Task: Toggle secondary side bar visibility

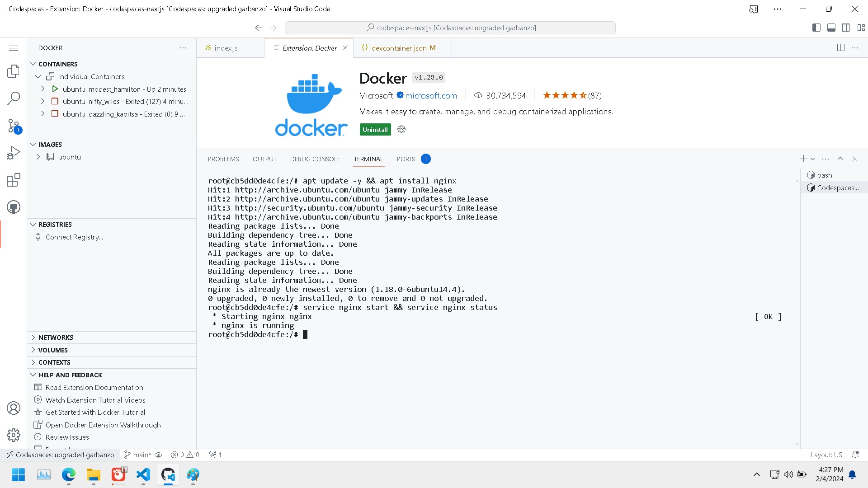Action: pos(846,28)
